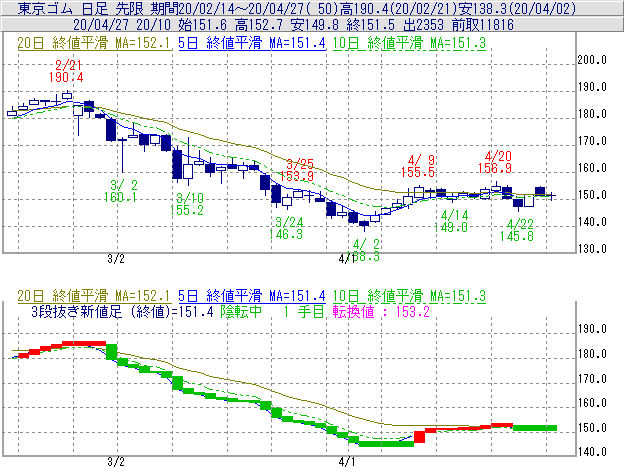Select 20日 終値平滑 MA=152.1 in upper chart legend
The height and width of the screenshot is (474, 624).
coord(94,43)
